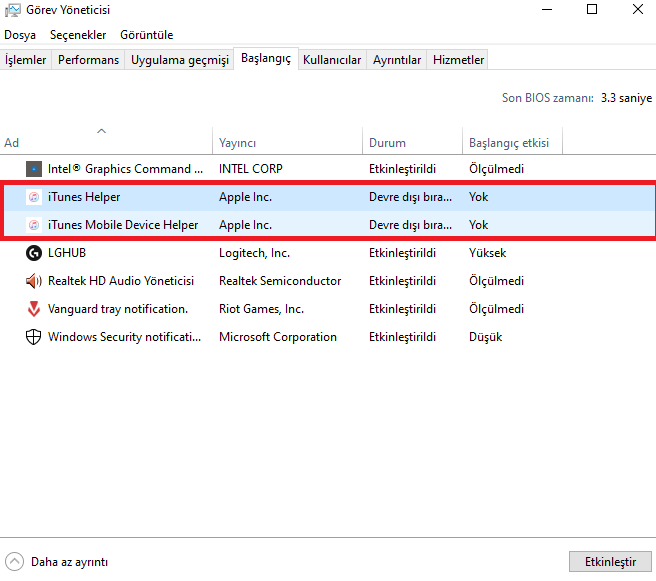The image size is (656, 581).
Task: Select Windows Security notificati... row name
Action: point(124,337)
